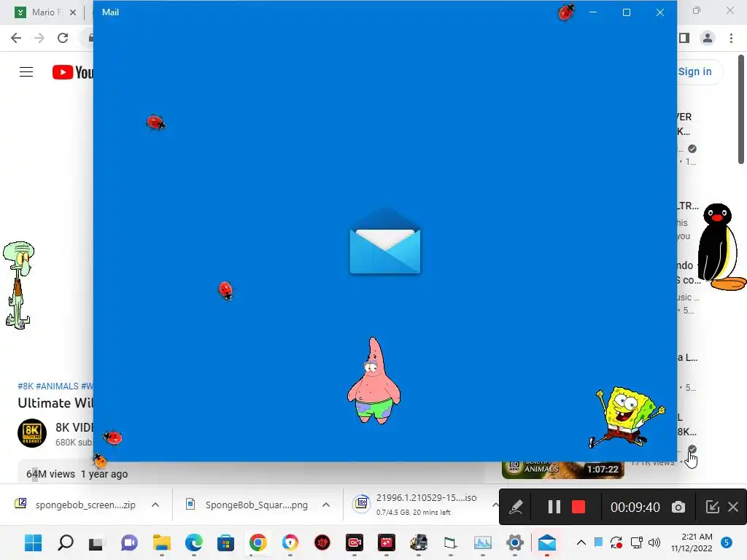Open the taskbar Search

(x=65, y=542)
